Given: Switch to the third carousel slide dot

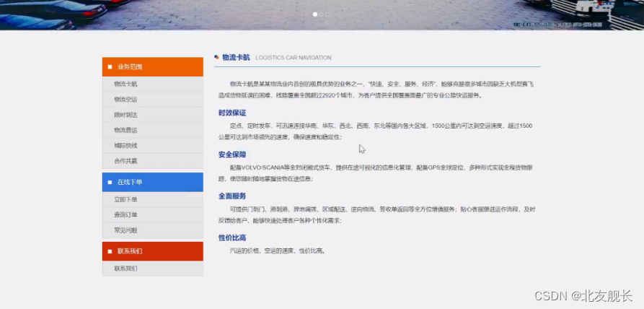Looking at the screenshot, I should (327, 14).
